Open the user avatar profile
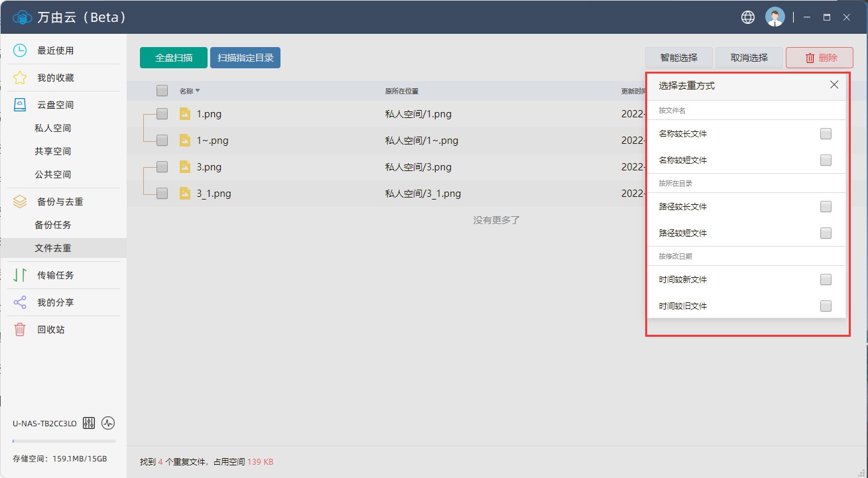The width and height of the screenshot is (868, 478). (775, 17)
